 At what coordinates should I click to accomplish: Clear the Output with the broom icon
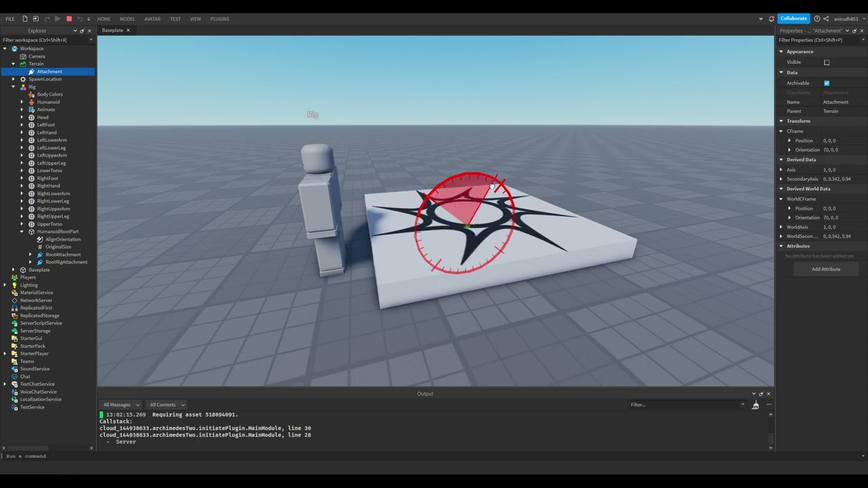(x=755, y=405)
